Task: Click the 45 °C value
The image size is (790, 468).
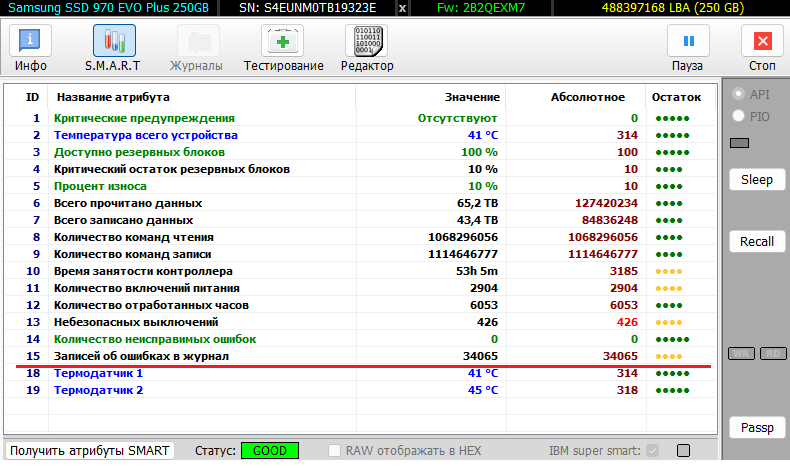Action: point(483,390)
